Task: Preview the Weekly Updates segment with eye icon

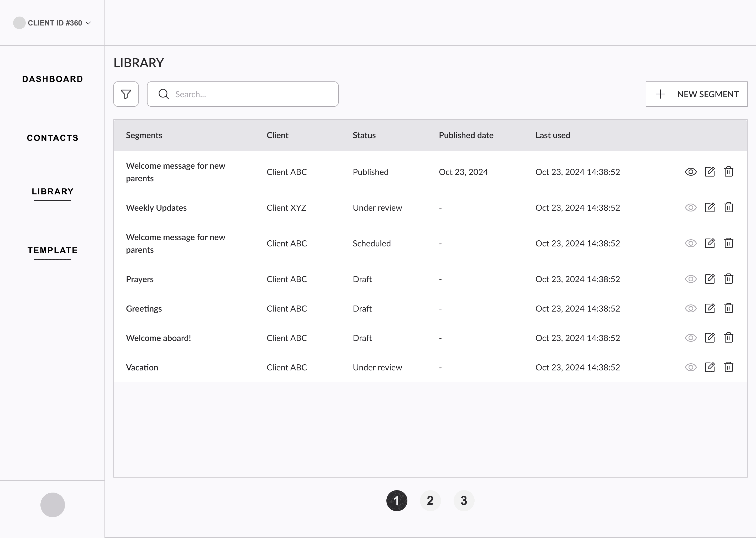Action: point(691,208)
